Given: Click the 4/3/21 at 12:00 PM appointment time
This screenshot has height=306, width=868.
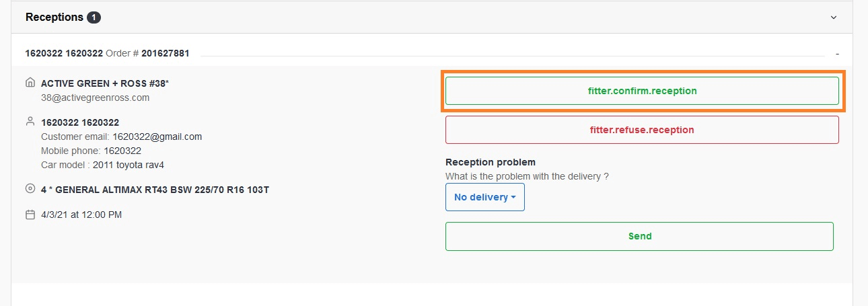Looking at the screenshot, I should (81, 215).
